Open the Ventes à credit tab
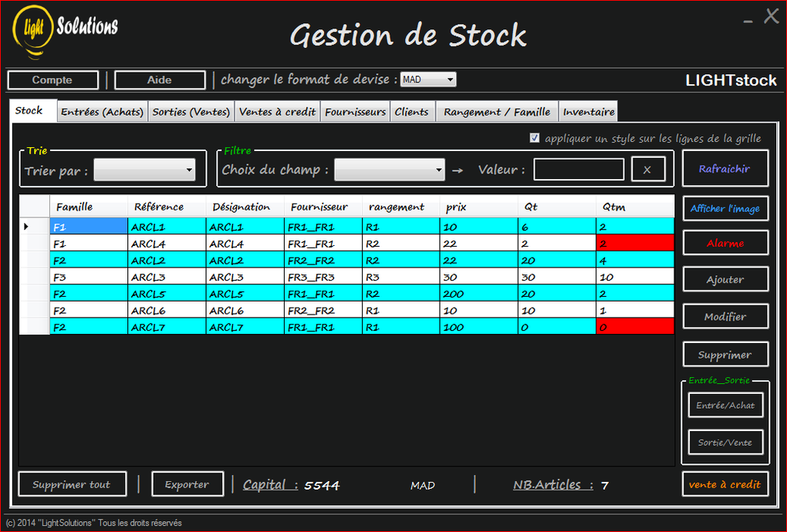787x532 pixels. (277, 111)
